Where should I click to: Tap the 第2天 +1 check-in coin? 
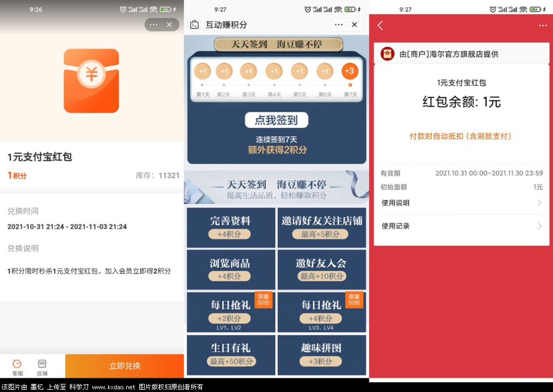point(224,71)
